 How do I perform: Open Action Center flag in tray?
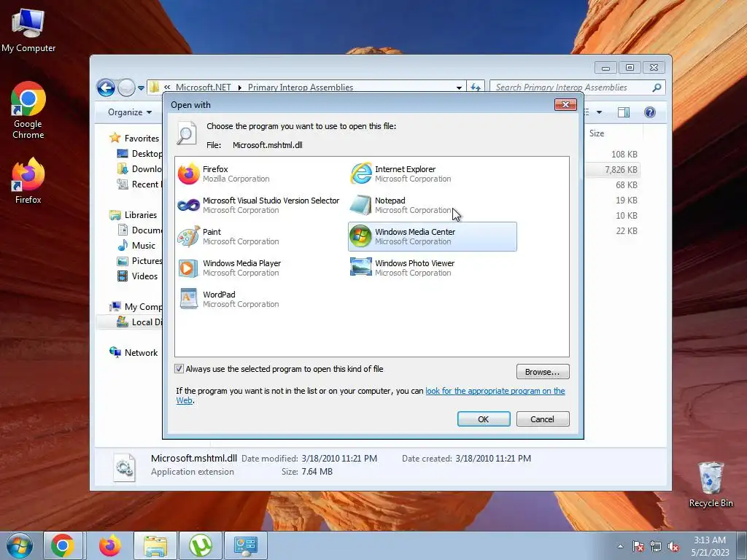tap(638, 546)
